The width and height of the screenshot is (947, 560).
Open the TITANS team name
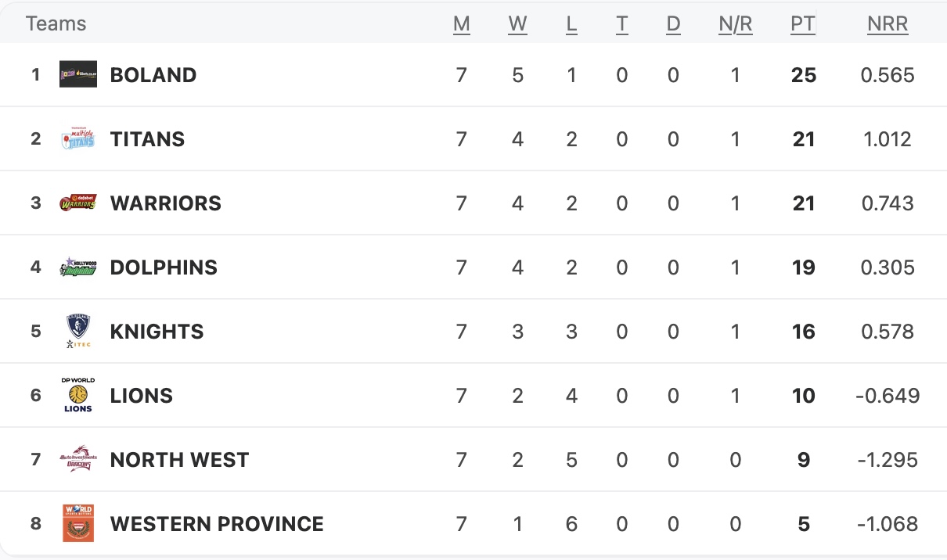pos(147,139)
